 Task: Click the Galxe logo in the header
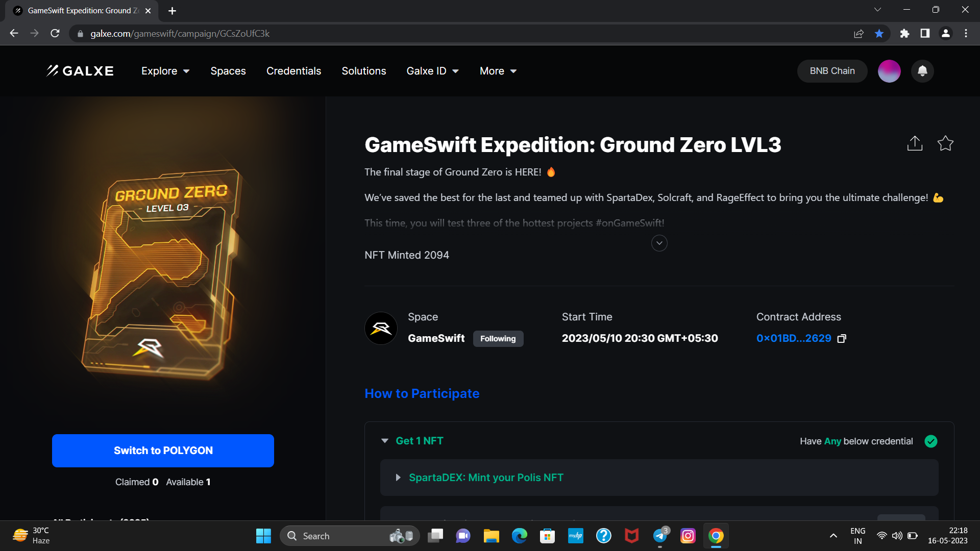click(x=80, y=71)
